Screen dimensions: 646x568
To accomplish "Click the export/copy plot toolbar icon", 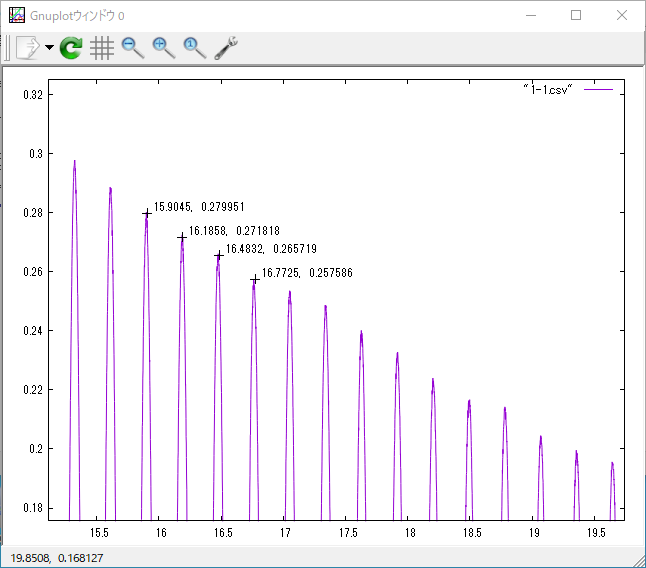I will 27,48.
